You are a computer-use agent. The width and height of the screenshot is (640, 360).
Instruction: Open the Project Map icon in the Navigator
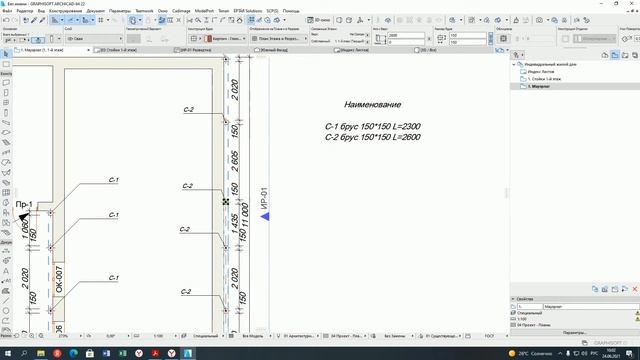click(x=605, y=55)
